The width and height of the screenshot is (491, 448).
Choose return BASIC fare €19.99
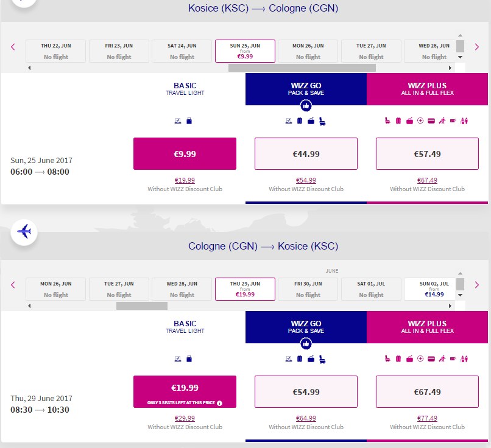click(185, 391)
